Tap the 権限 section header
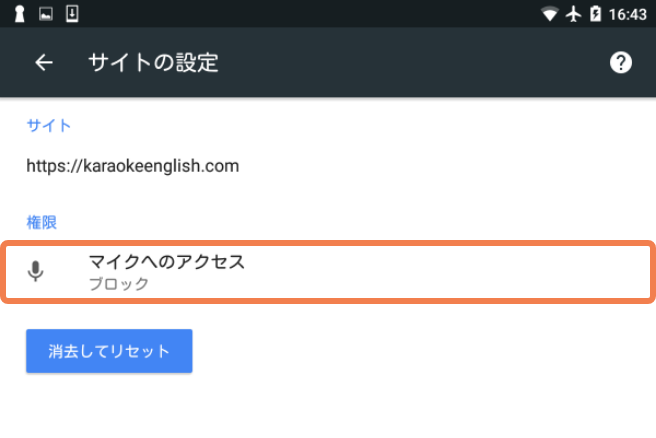Image resolution: width=656 pixels, height=438 pixels. 41,222
